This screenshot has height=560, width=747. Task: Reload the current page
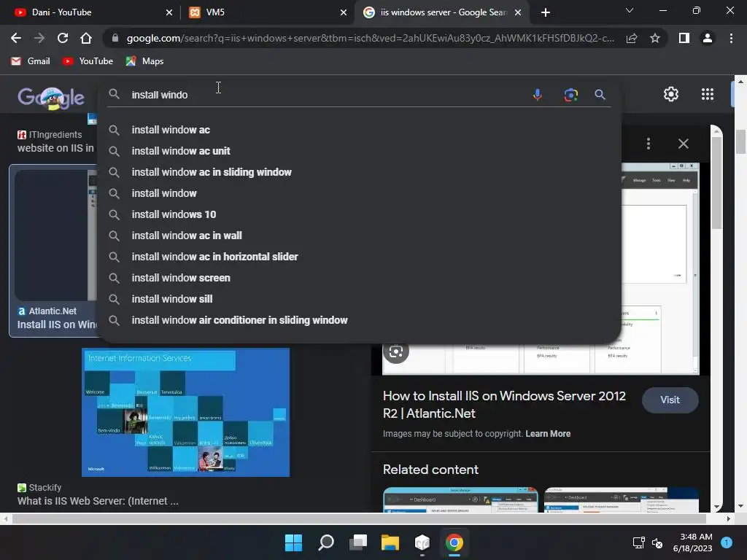click(x=63, y=38)
